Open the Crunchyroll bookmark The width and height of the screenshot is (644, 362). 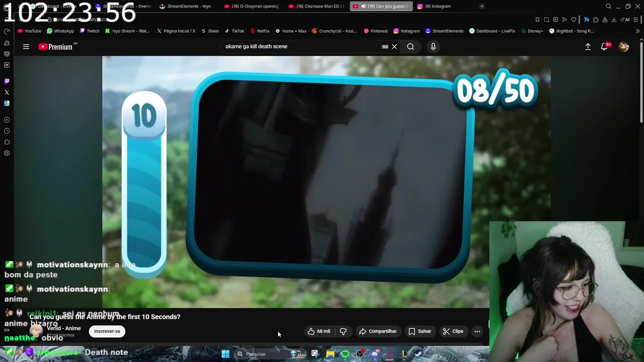tap(334, 31)
